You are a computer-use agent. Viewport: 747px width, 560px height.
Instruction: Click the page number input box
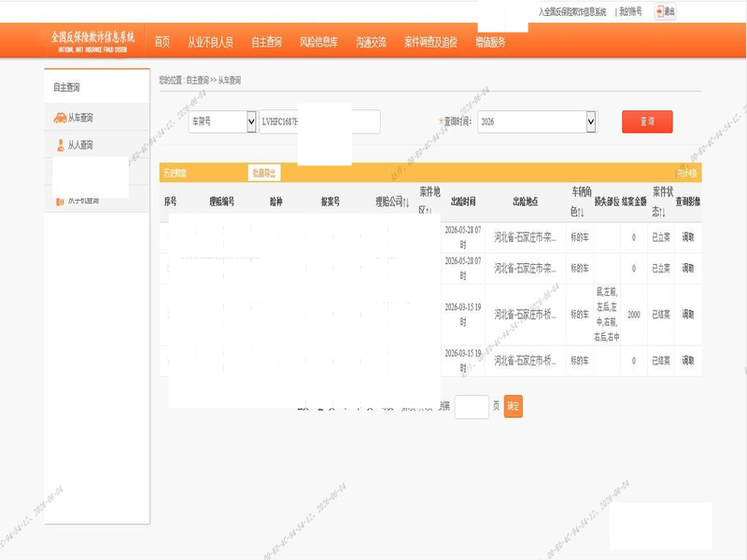[x=472, y=407]
